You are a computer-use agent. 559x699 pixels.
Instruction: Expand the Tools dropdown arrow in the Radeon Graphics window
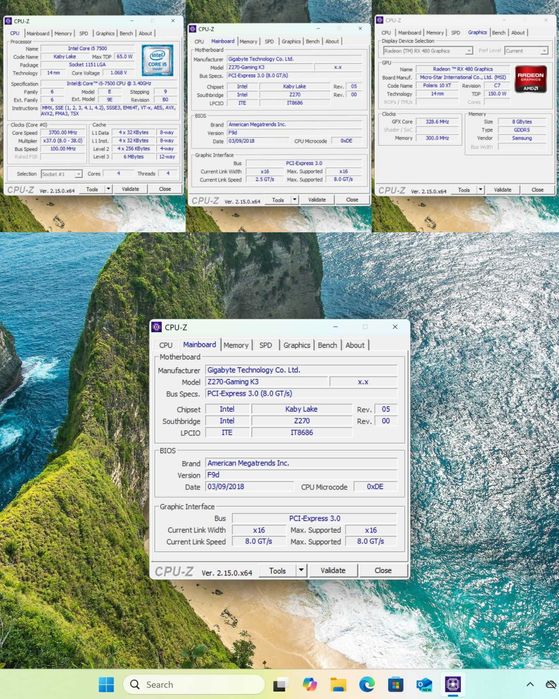coord(480,189)
